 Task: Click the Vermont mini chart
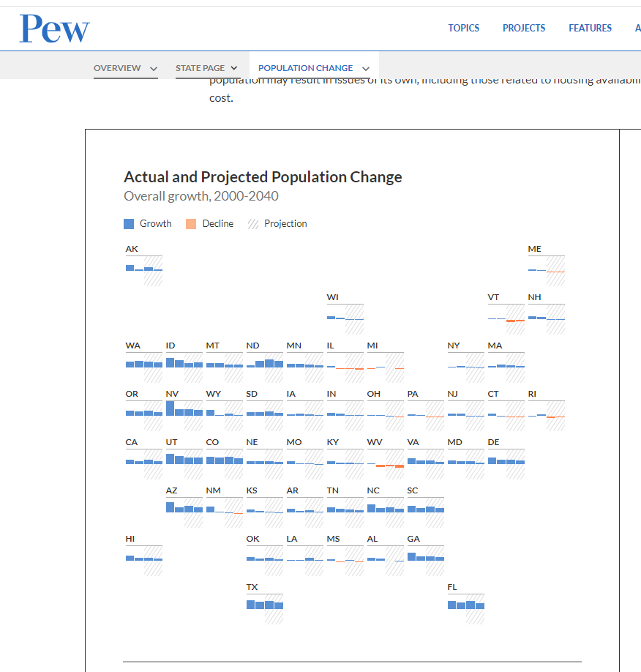click(x=506, y=318)
